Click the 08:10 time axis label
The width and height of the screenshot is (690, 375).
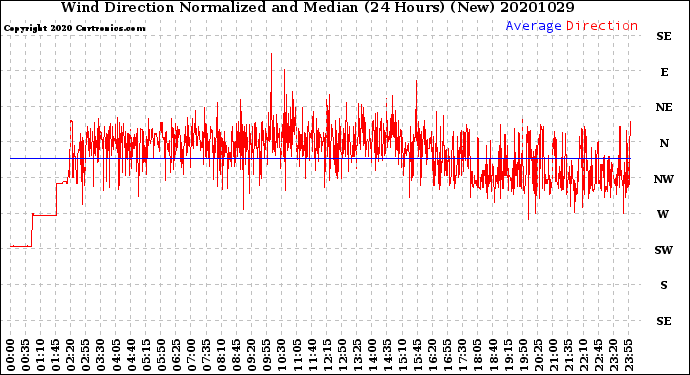pyautogui.click(x=221, y=355)
